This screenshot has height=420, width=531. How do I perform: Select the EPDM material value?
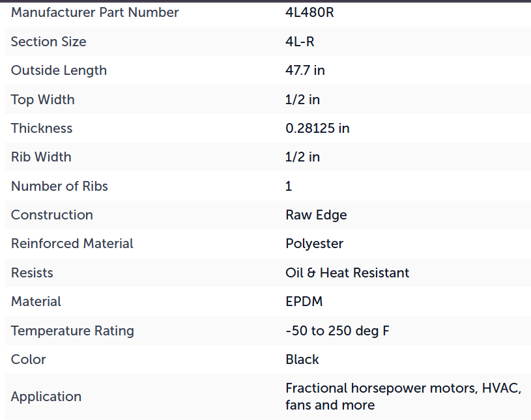click(x=304, y=301)
